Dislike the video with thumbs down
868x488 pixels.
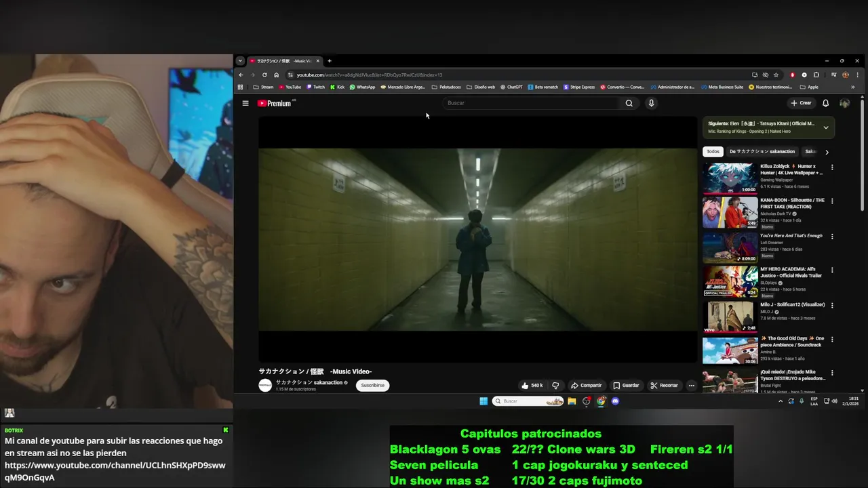point(555,385)
